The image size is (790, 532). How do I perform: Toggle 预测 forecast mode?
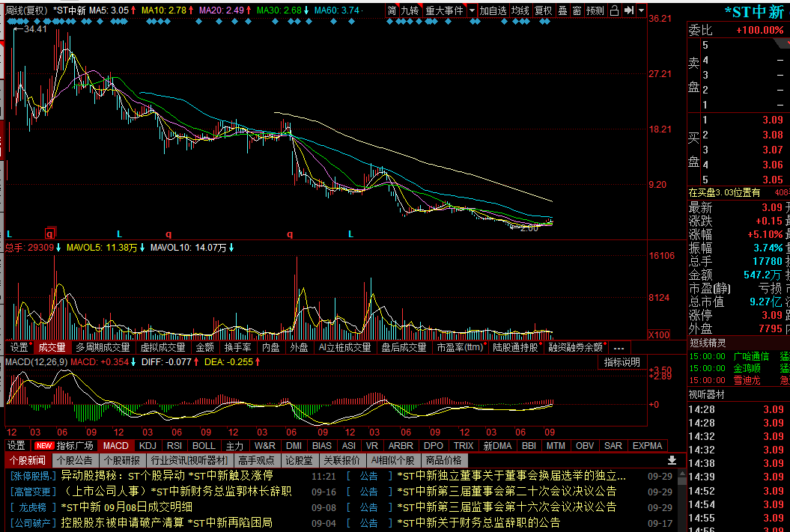[x=595, y=10]
